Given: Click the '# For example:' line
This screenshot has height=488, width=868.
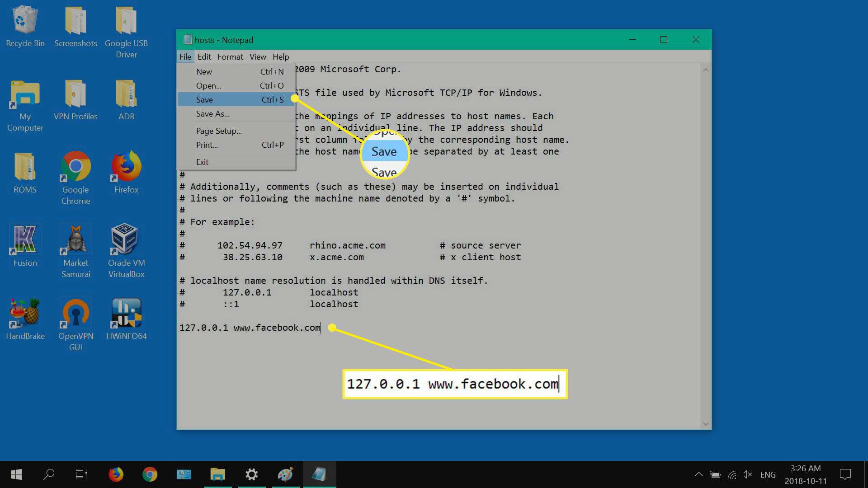Looking at the screenshot, I should (217, 222).
